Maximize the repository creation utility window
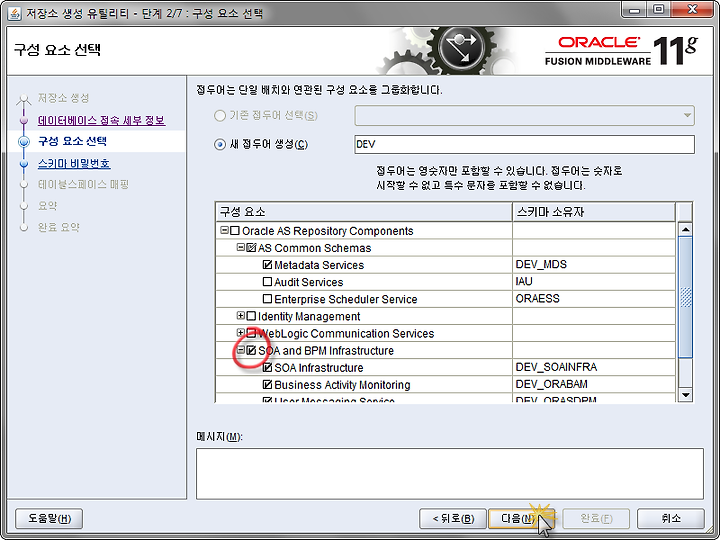The height and width of the screenshot is (540, 720). pyautogui.click(x=658, y=9)
